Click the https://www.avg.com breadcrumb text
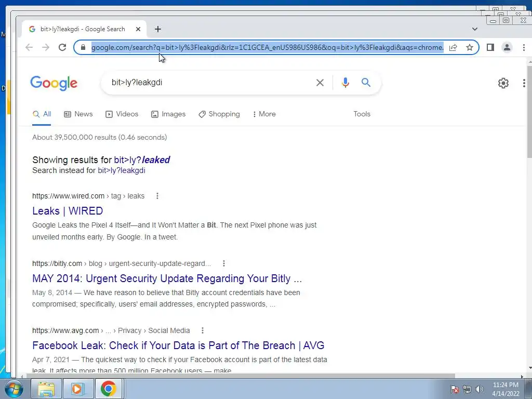The height and width of the screenshot is (399, 532). (65, 330)
